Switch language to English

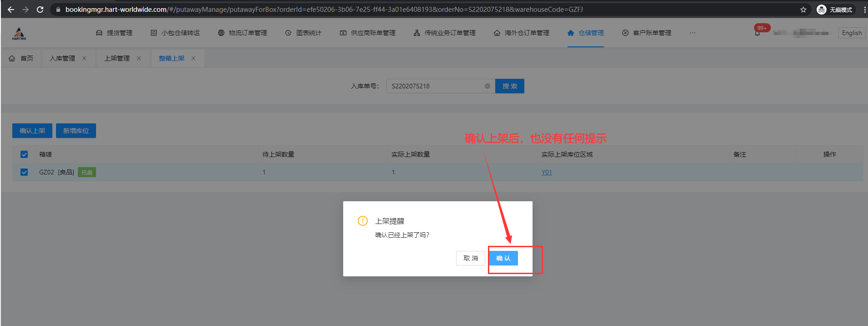coord(851,33)
